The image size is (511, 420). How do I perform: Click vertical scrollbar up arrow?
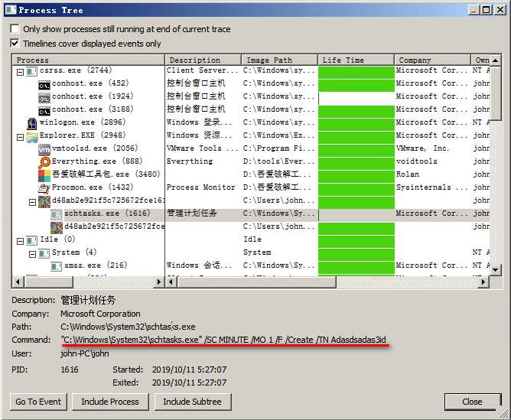[x=496, y=60]
